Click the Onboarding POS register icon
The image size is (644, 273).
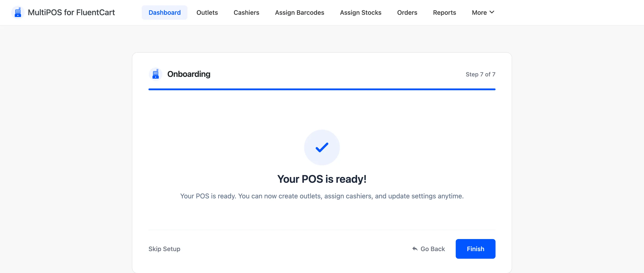[155, 74]
